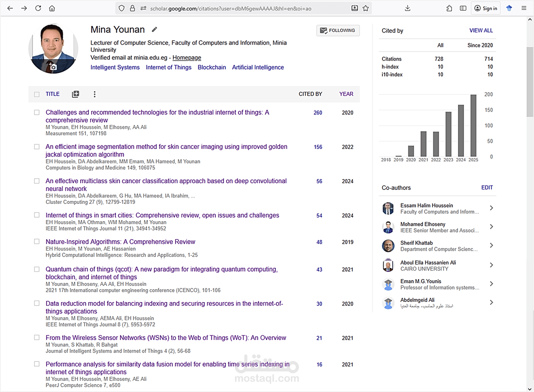Open the three-dot more options menu
The width and height of the screenshot is (534, 392).
coord(94,94)
